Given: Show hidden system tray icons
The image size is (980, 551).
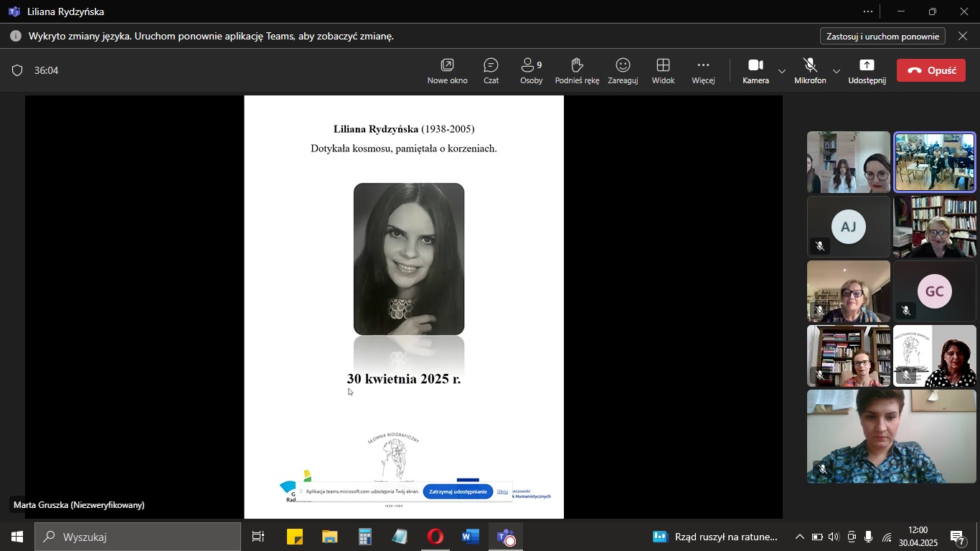Looking at the screenshot, I should coord(799,537).
